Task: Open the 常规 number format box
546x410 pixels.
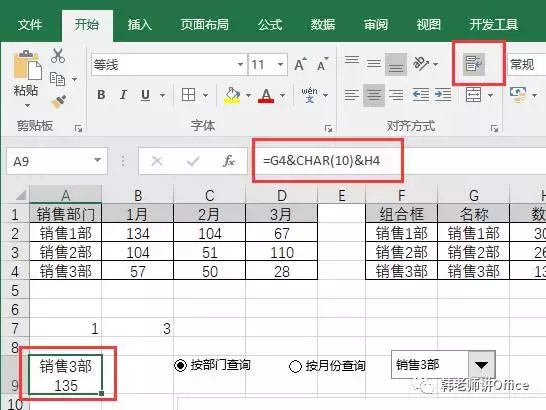Action: pos(526,64)
